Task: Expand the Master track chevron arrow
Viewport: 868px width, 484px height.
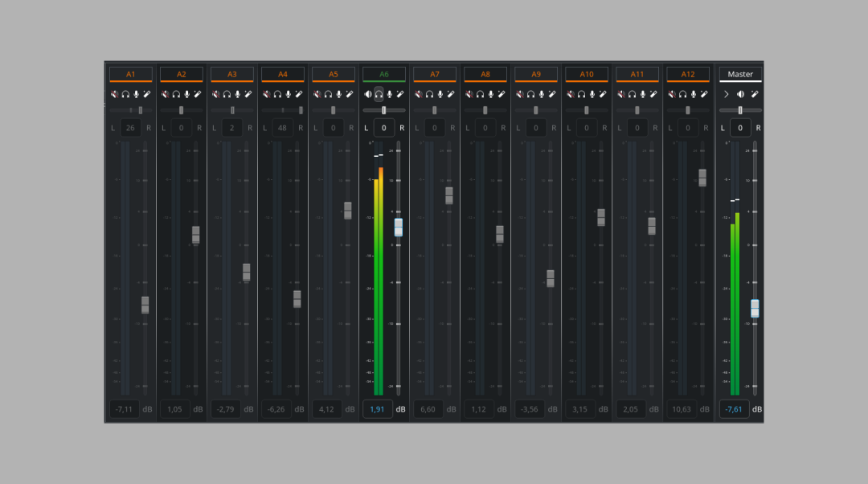Action: click(x=726, y=94)
